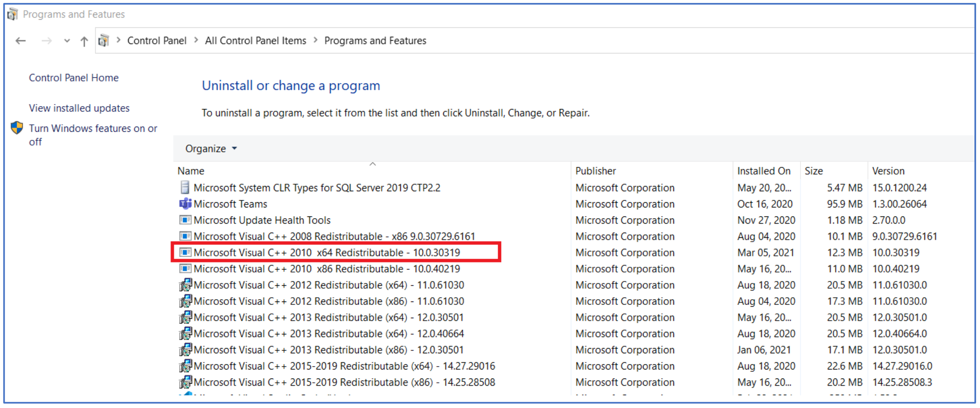Sort programs by the Version column
The height and width of the screenshot is (408, 980).
point(888,171)
